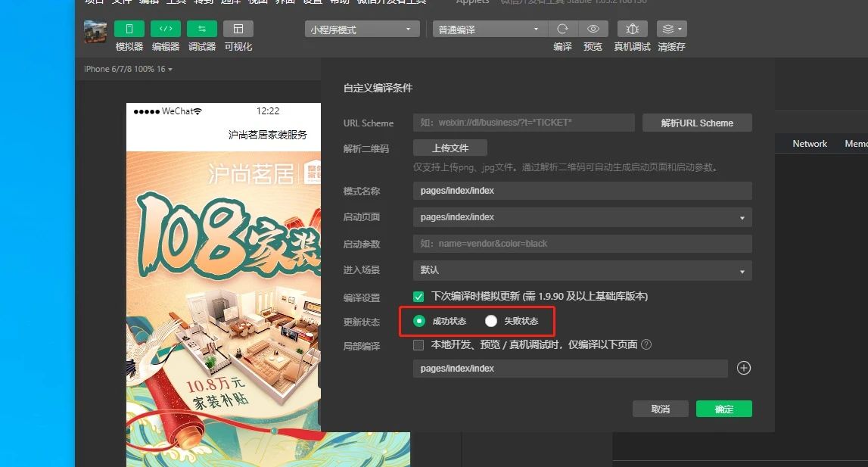Click 沪尚茗居家装服务 title in simulator
868x467 pixels.
pos(268,135)
